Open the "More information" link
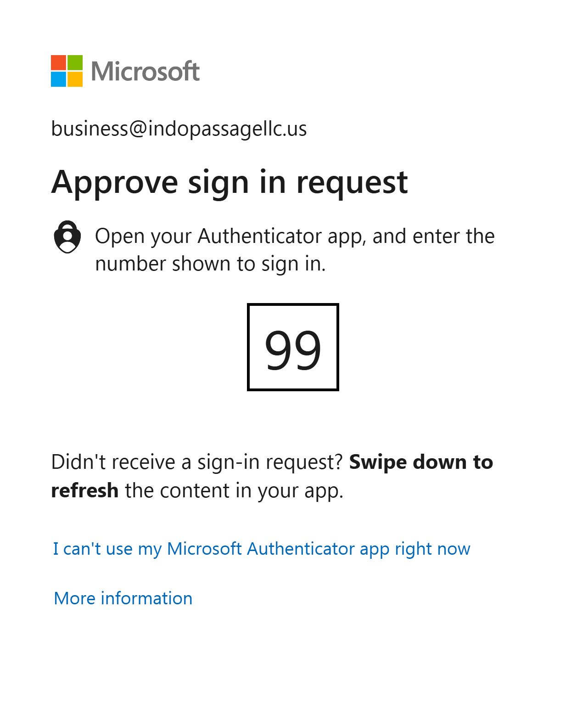The image size is (588, 709). coord(123,598)
